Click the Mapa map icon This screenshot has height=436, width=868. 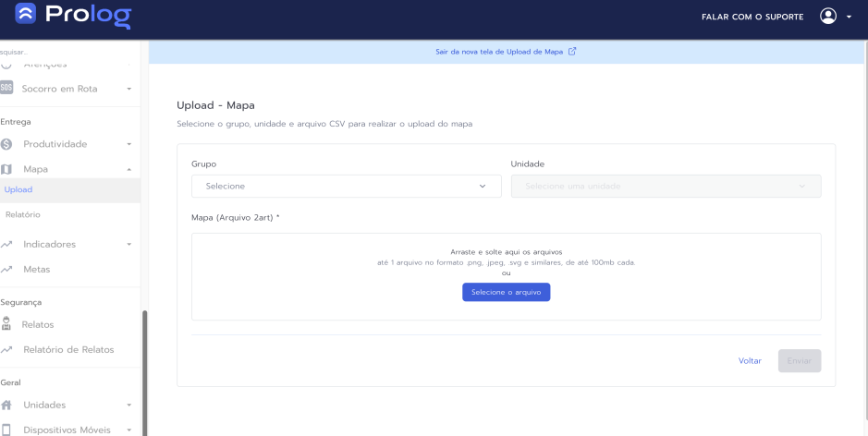point(7,169)
